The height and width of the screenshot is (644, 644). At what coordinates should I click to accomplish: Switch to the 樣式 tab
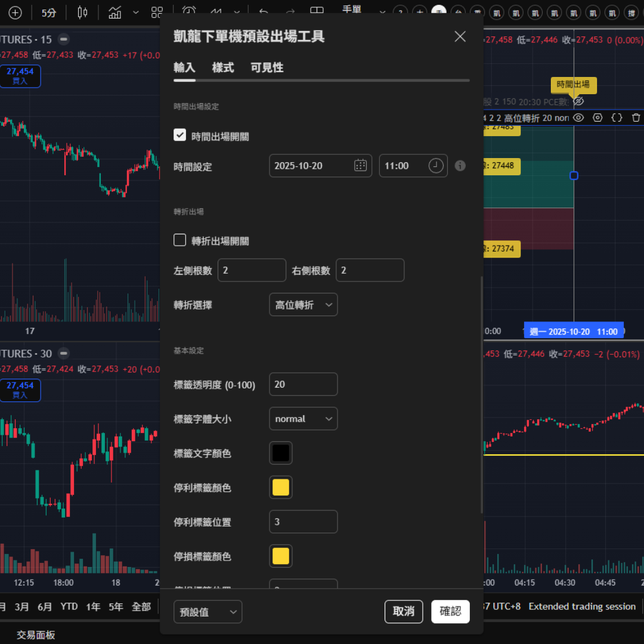tap(223, 68)
